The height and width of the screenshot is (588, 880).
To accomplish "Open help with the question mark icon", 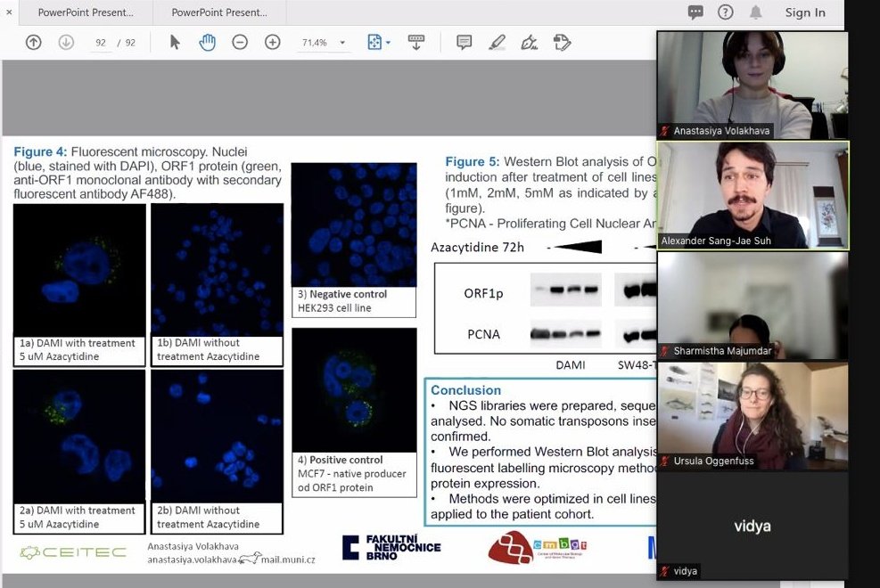I will point(726,12).
